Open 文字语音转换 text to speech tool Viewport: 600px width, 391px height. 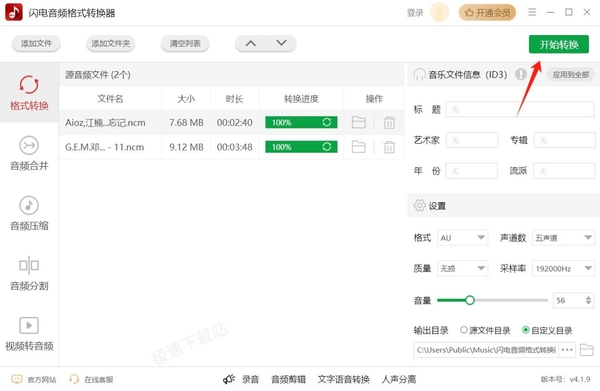pyautogui.click(x=343, y=379)
